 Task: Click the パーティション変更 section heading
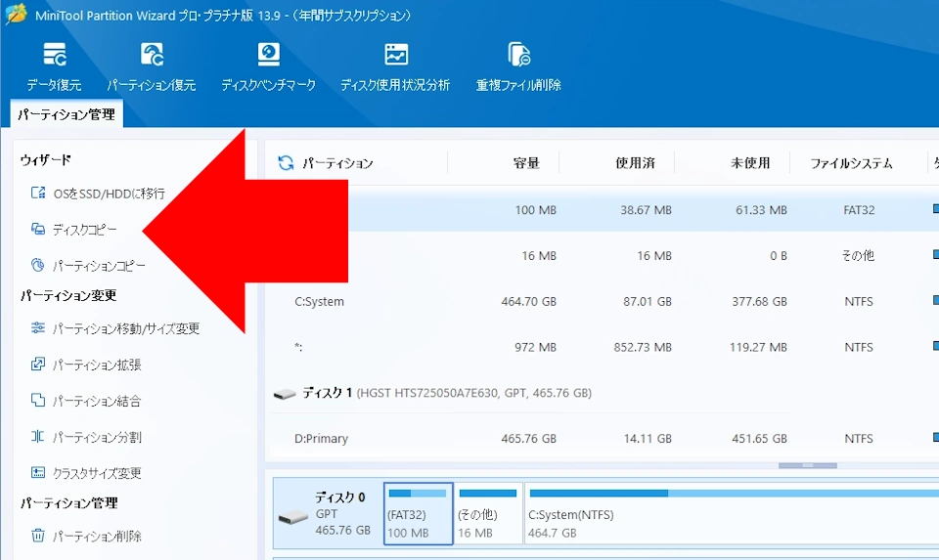[x=68, y=295]
